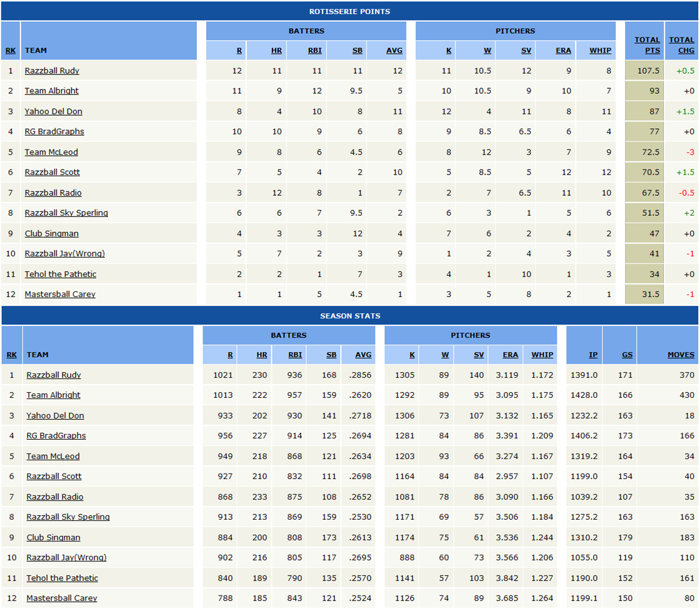Viewport: 700px width, 608px height.
Task: Sort Season Stats by ERA header
Action: 510,355
